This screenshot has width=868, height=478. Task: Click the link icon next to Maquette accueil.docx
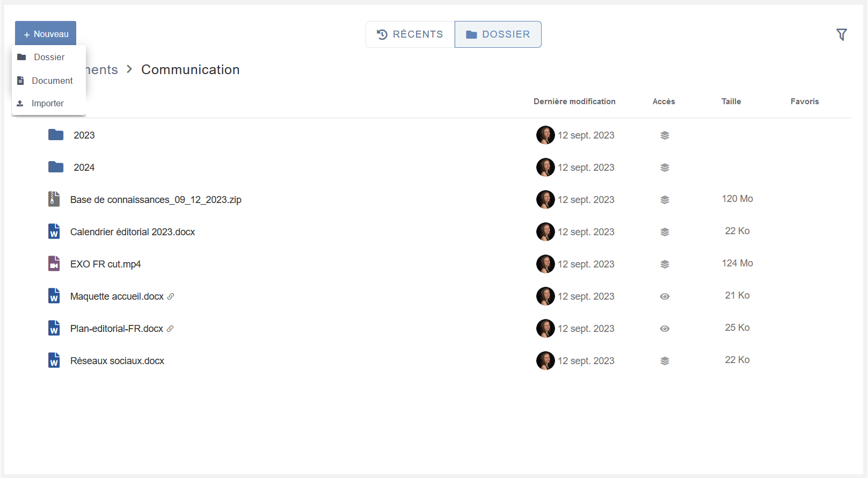[171, 296]
